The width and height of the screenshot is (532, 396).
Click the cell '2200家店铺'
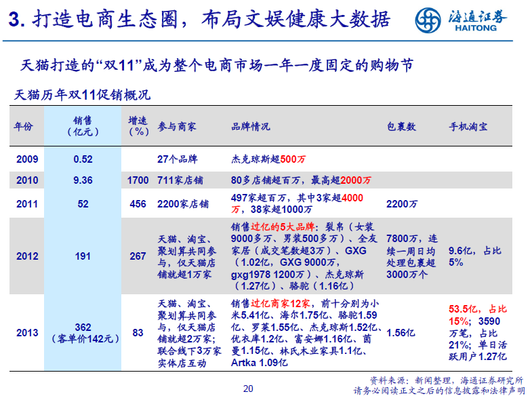click(183, 204)
